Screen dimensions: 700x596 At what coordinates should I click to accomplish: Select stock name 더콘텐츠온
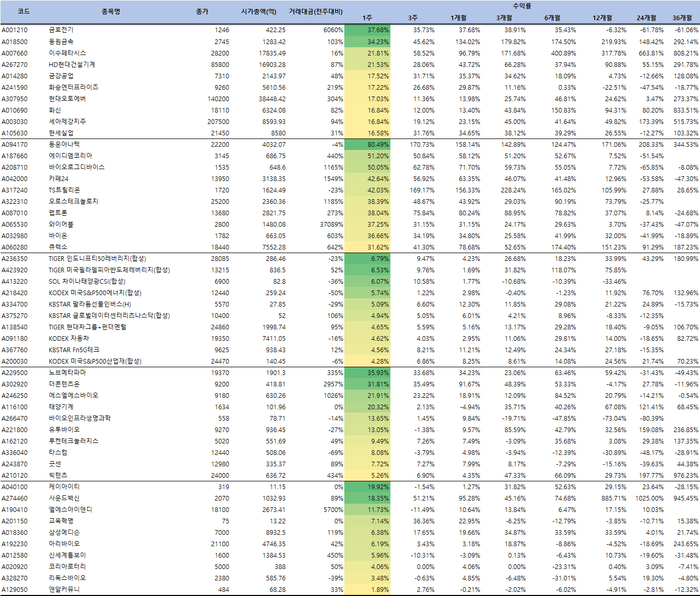(x=64, y=384)
